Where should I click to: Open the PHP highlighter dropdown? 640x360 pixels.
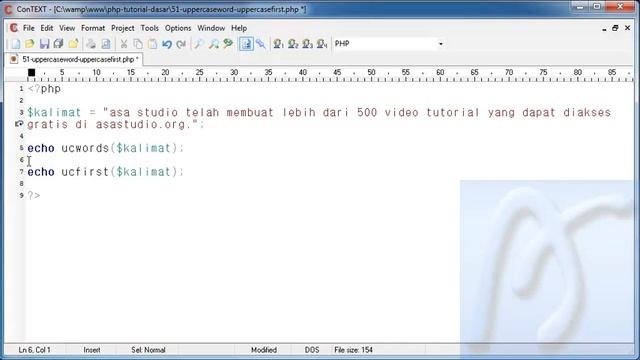(440, 44)
